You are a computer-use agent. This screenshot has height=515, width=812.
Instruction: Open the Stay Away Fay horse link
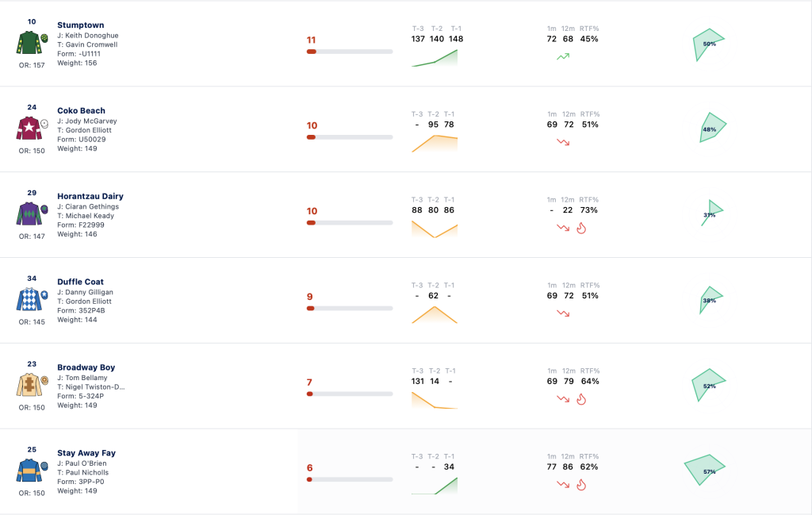pyautogui.click(x=86, y=453)
